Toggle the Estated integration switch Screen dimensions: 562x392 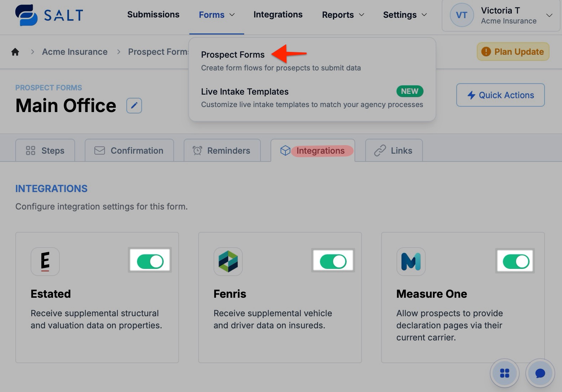(x=150, y=261)
